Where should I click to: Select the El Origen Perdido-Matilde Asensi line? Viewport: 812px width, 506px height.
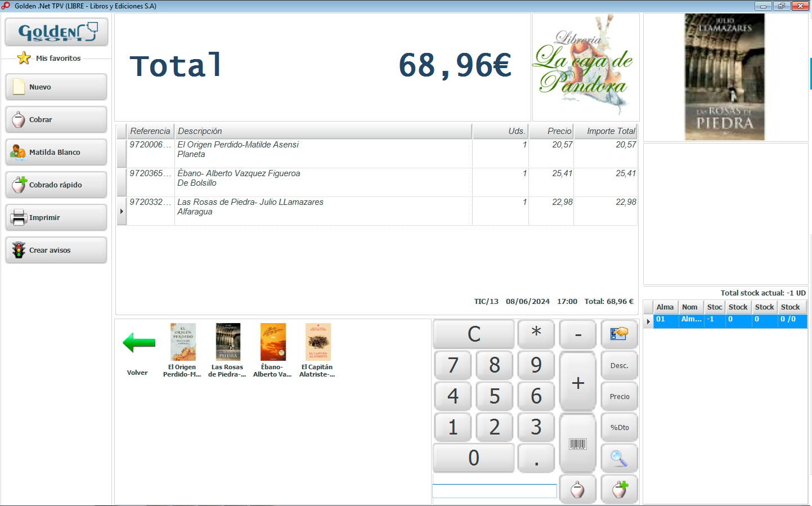coord(377,154)
